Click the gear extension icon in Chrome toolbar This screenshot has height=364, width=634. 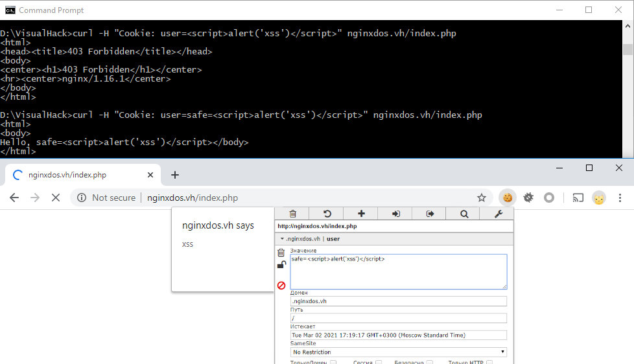point(528,198)
